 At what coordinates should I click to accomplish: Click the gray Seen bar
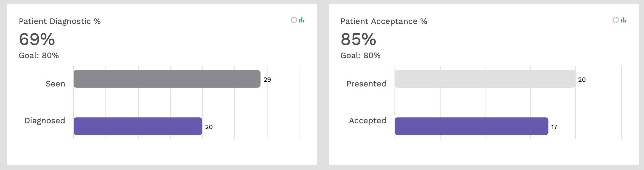[167, 79]
